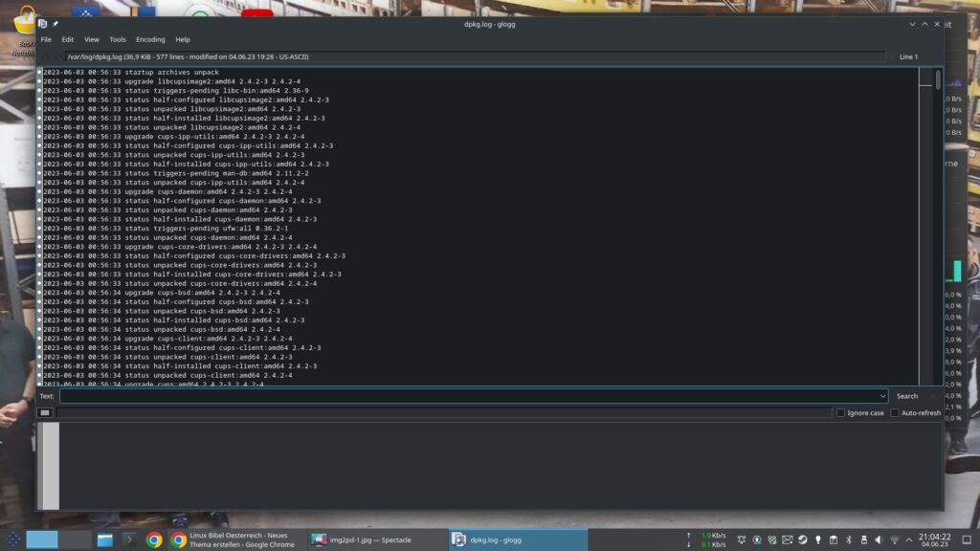This screenshot has height=551, width=980.
Task: Toggle the Auto-refresh checkbox
Action: [895, 413]
